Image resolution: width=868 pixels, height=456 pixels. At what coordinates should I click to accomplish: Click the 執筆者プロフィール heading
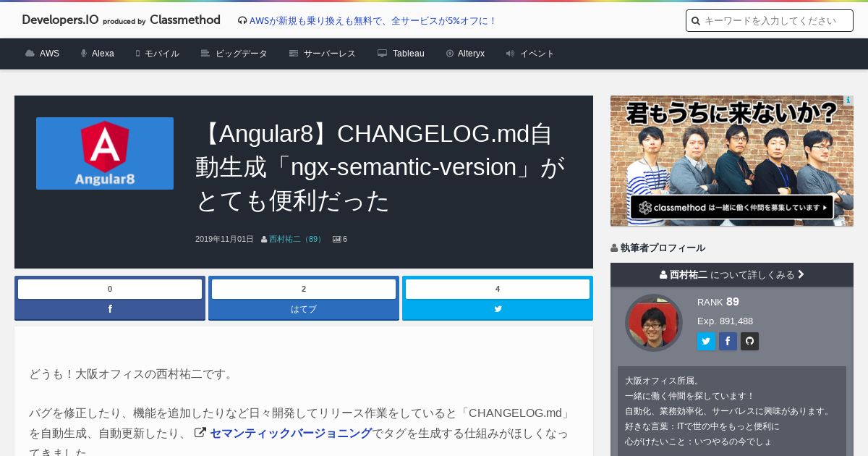point(663,248)
